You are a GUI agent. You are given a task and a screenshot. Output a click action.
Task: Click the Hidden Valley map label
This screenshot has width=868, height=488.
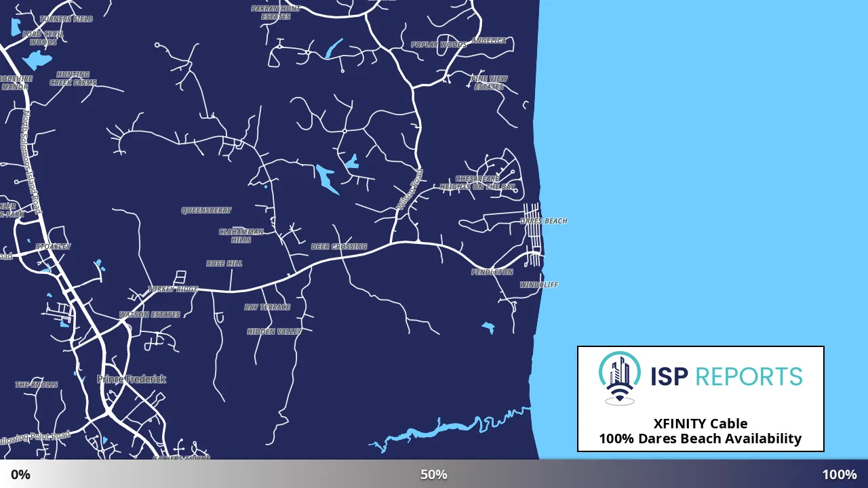(275, 331)
